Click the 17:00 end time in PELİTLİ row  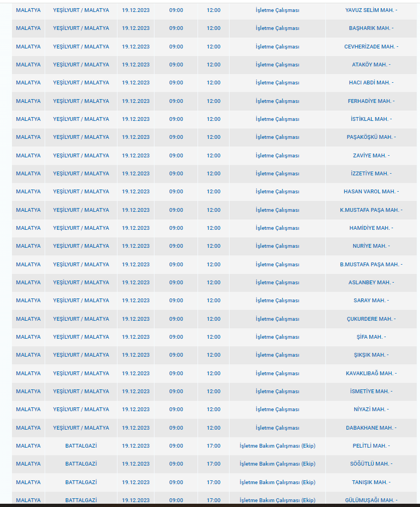coord(213,446)
